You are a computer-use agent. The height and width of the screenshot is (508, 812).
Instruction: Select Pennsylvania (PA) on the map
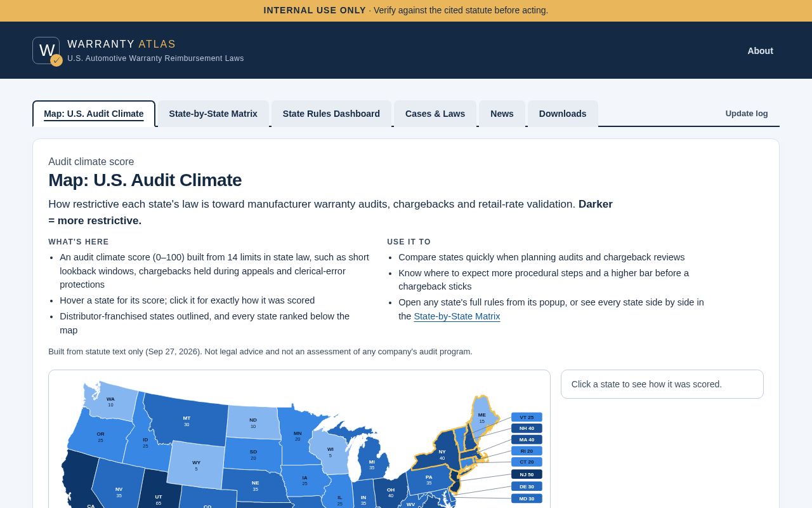[x=429, y=479]
